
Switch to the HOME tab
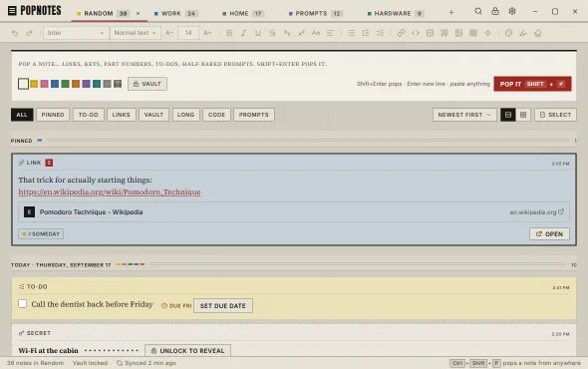click(243, 14)
